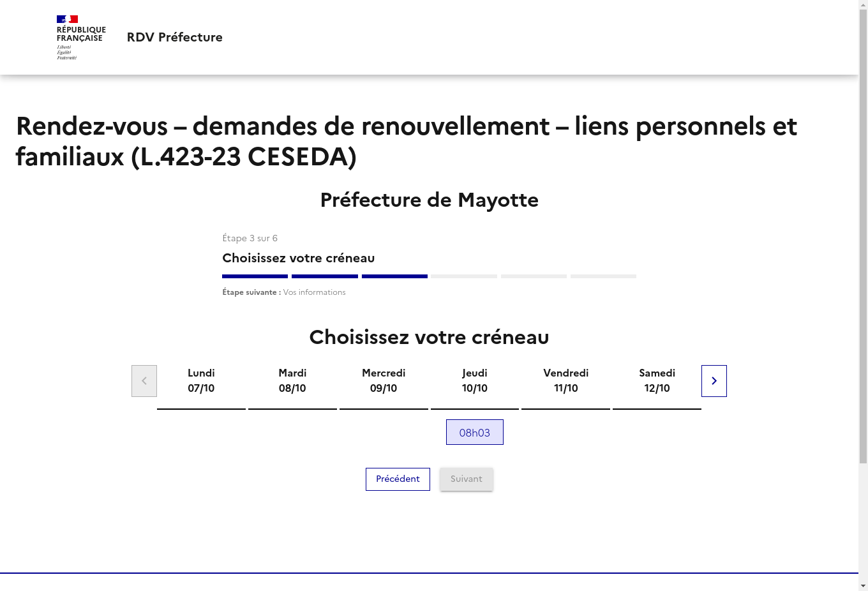Select the Samedi 12/10 column header
This screenshot has height=591, width=868.
657,381
